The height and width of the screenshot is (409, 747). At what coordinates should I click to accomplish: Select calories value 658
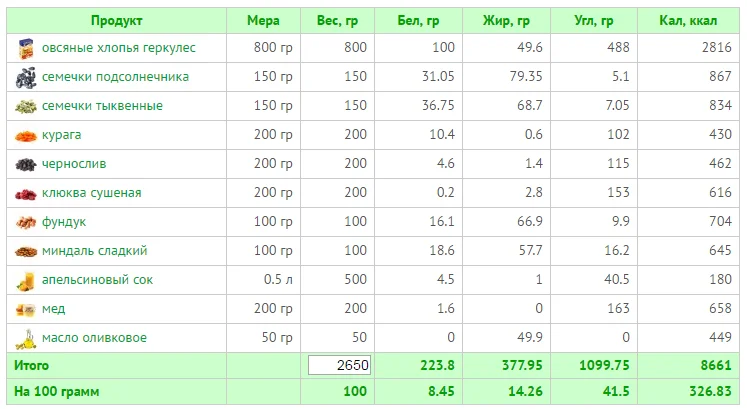720,309
